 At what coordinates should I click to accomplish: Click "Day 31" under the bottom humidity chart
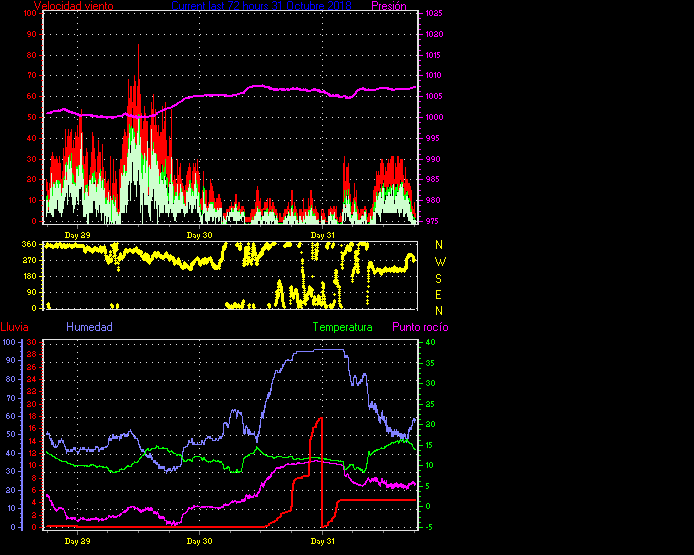tap(323, 541)
